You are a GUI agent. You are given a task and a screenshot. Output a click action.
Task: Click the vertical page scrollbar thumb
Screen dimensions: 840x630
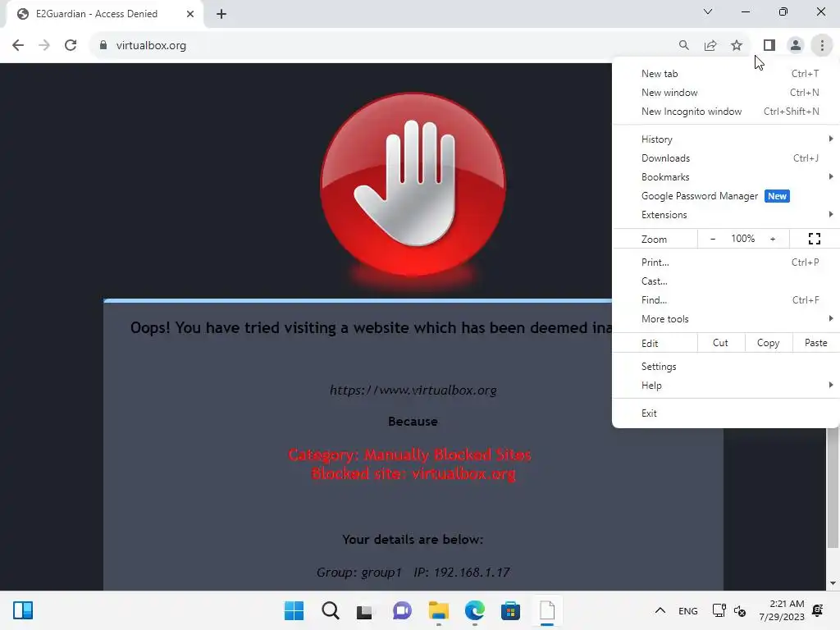833,487
